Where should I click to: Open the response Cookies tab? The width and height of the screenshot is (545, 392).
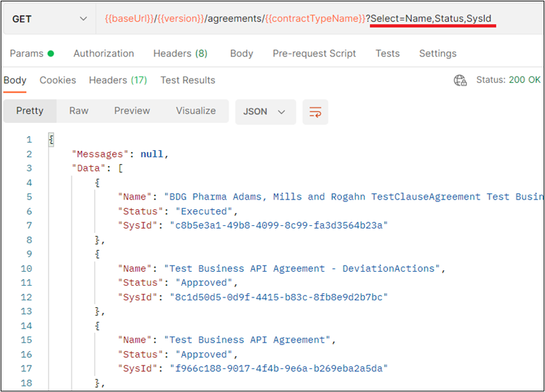pos(58,81)
